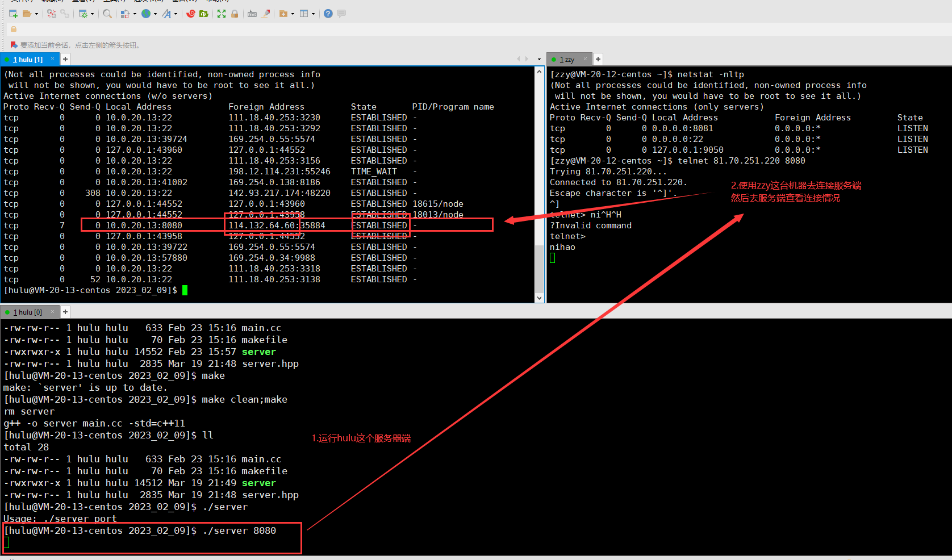Click the globe encoding icon

click(146, 14)
